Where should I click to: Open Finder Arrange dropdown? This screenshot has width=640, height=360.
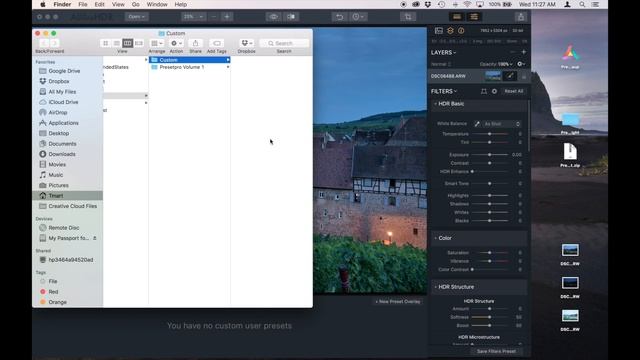pyautogui.click(x=157, y=43)
